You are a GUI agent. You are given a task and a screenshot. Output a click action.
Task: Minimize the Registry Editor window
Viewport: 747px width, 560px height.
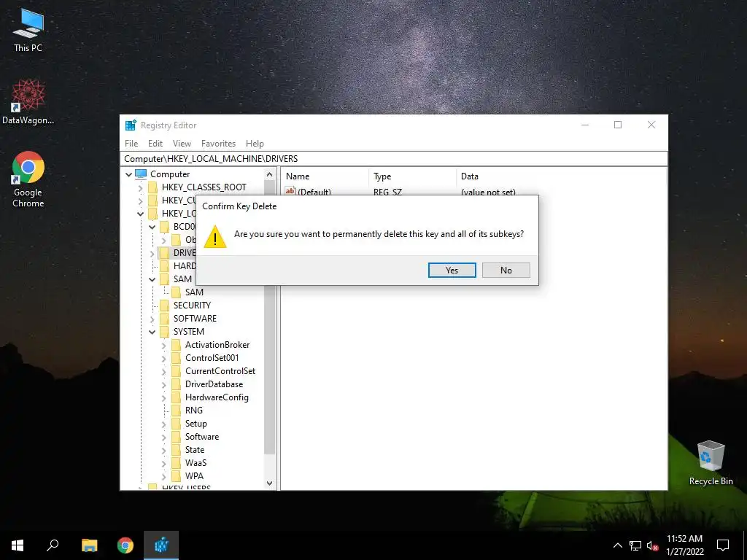click(x=585, y=125)
